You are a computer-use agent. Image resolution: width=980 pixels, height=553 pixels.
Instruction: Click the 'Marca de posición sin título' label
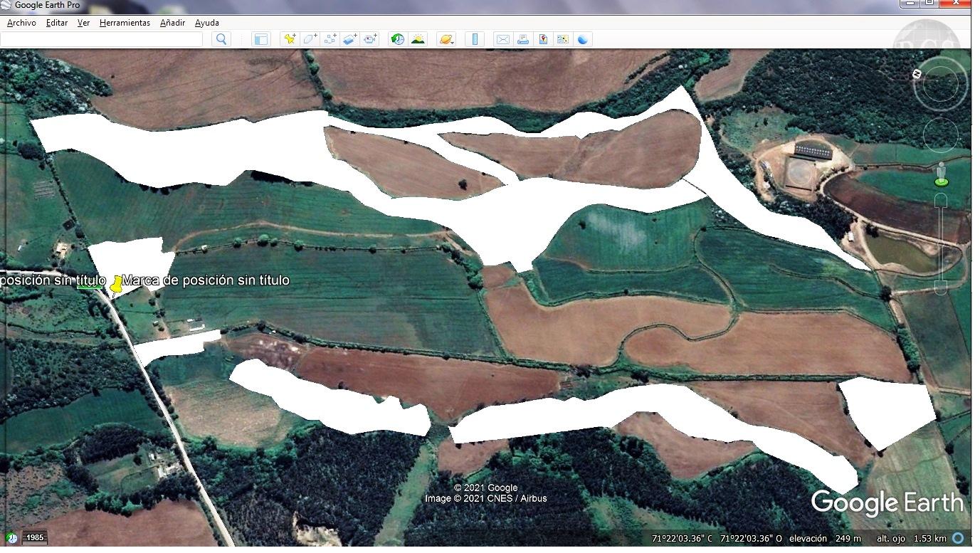click(206, 280)
